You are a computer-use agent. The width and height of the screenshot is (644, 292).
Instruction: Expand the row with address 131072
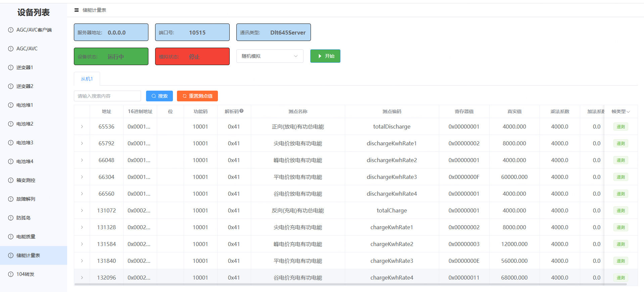(x=82, y=210)
